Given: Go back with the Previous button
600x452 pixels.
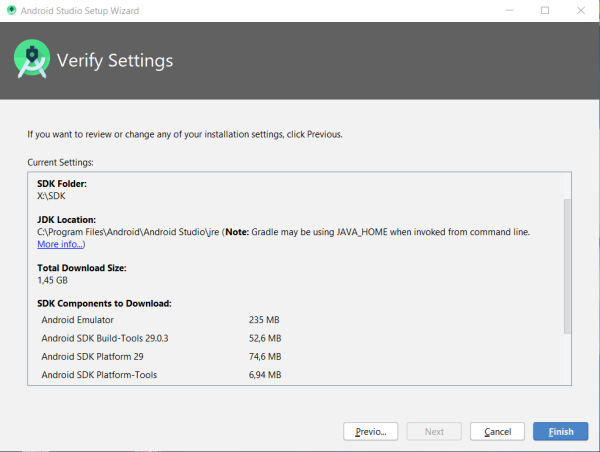Looking at the screenshot, I should 371,431.
